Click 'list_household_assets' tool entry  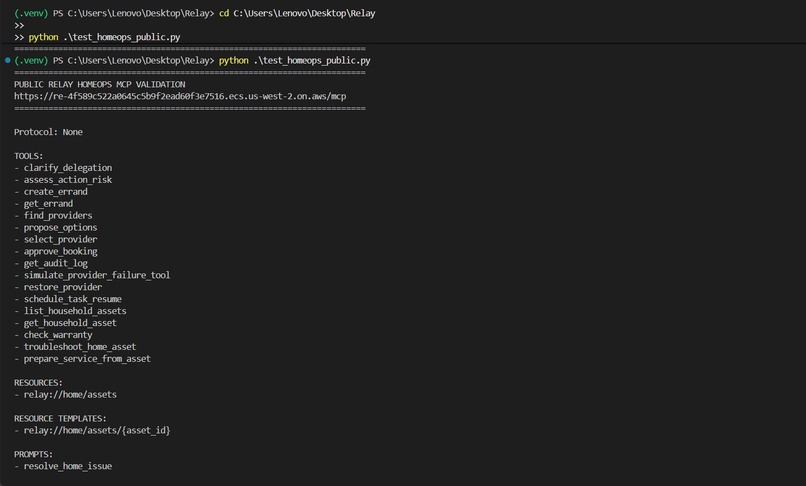coord(75,311)
